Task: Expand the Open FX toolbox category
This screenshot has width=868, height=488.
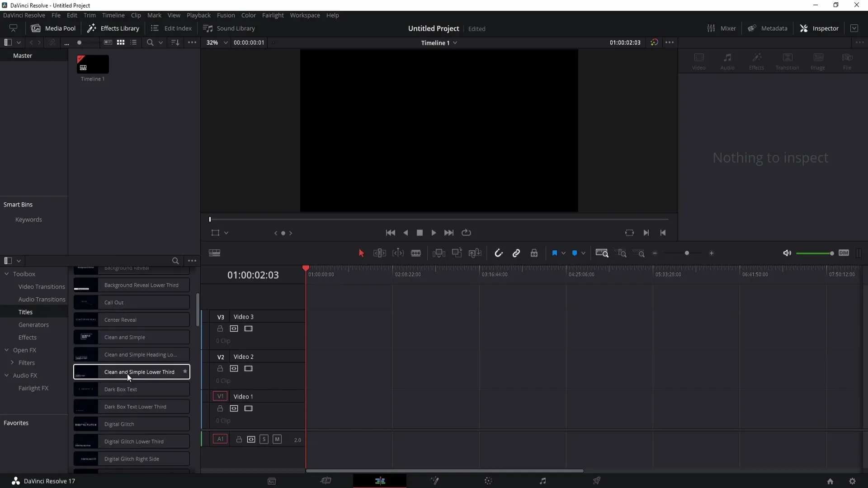Action: click(7, 350)
